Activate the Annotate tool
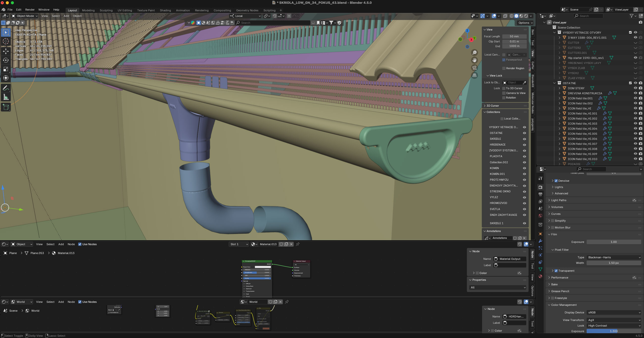644x338 pixels. 6,88
